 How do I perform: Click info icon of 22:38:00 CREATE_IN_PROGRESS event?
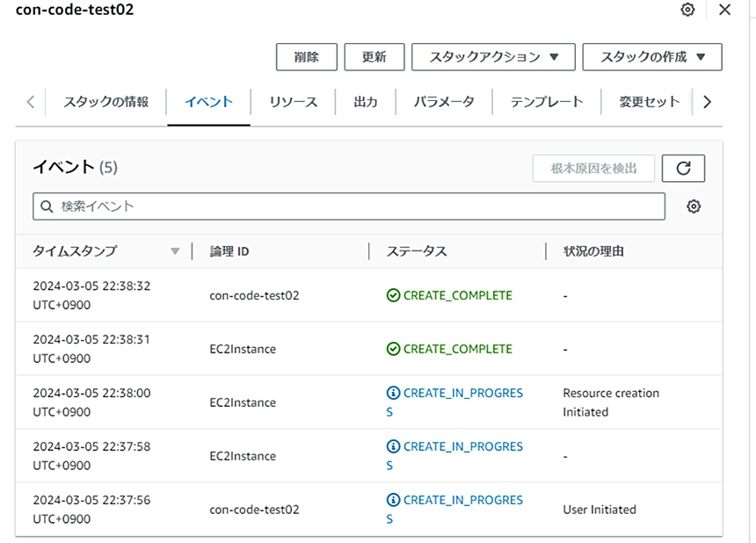click(393, 393)
